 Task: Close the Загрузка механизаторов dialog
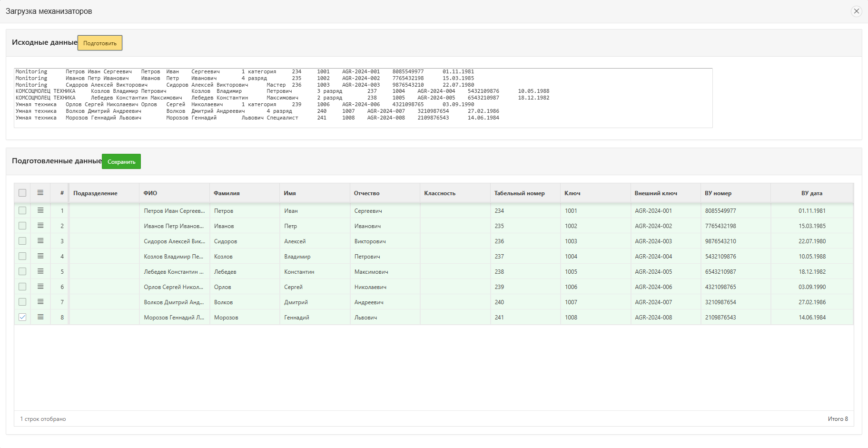tap(856, 11)
